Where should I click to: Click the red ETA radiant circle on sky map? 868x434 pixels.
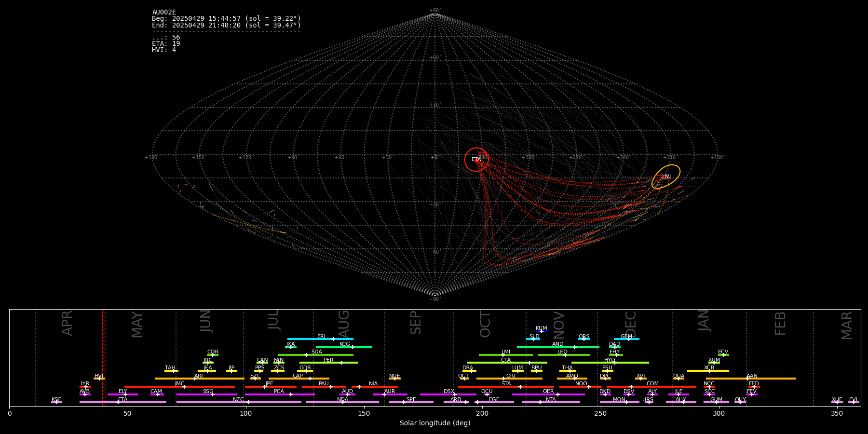pyautogui.click(x=476, y=160)
